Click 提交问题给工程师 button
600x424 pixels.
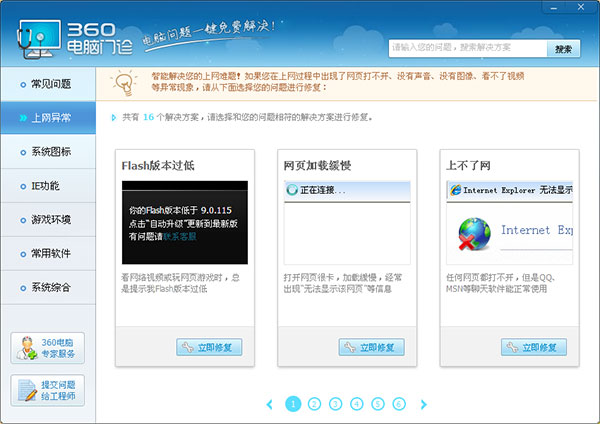coord(48,390)
